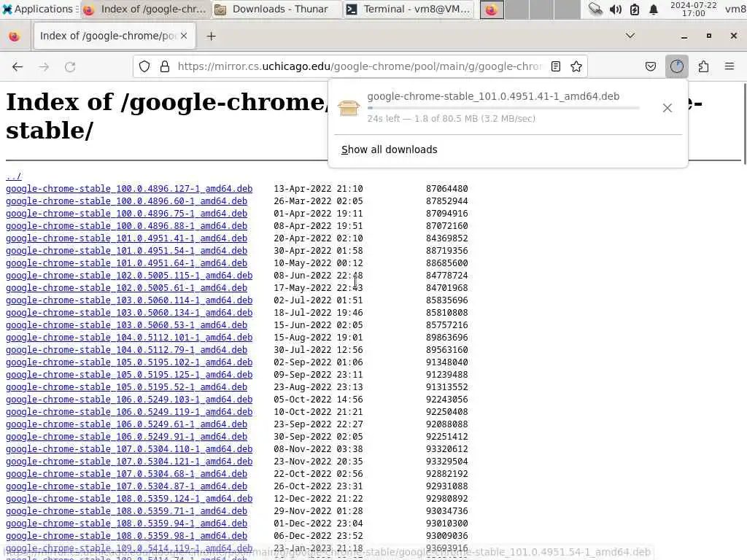Click google-chrome-stable_108.0.5359.71-1_amd64.deb
Screen dimensions: 747x560
coord(127,510)
